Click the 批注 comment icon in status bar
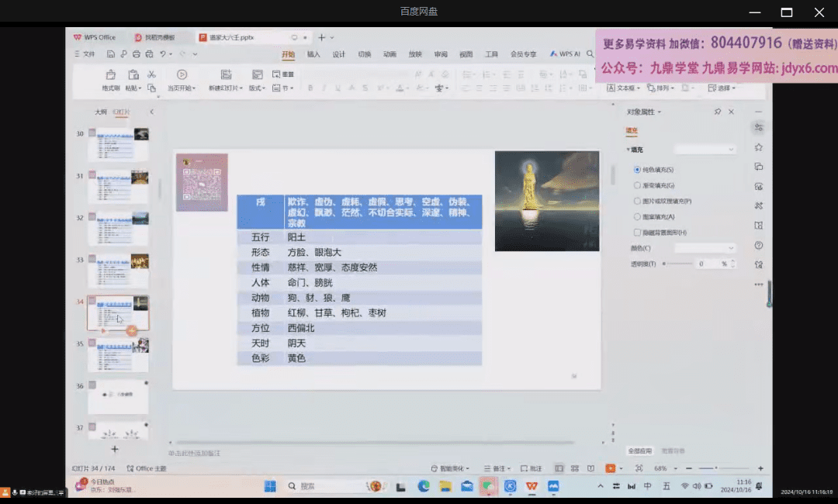 tap(532, 468)
